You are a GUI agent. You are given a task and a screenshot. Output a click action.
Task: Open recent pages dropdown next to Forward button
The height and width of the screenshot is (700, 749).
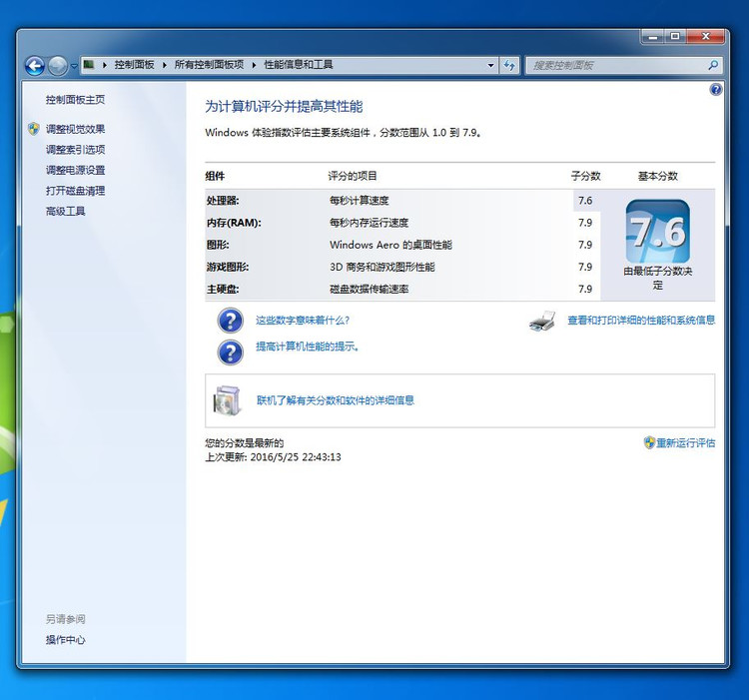click(x=74, y=66)
